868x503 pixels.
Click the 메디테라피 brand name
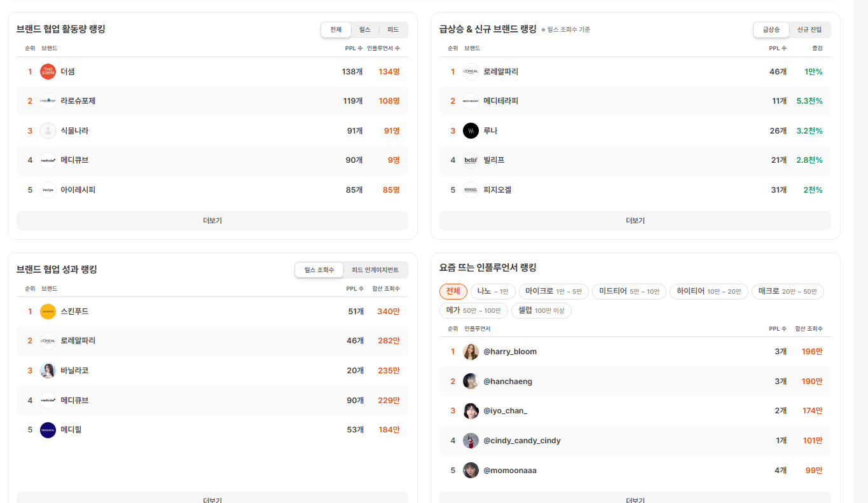tap(501, 101)
